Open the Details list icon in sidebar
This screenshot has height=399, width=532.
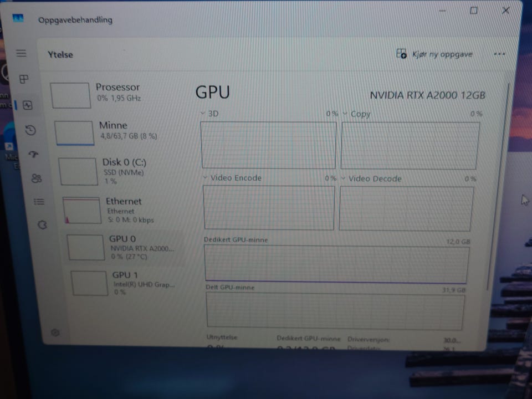pos(39,202)
